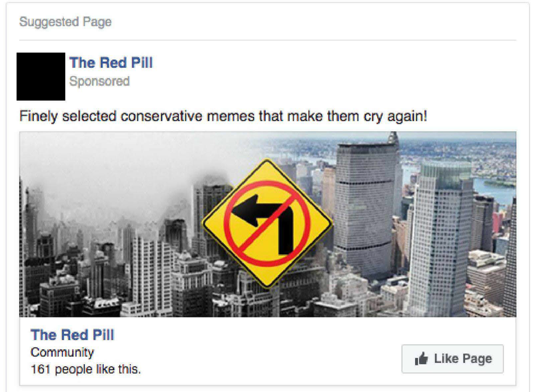Click the "161 people like this" count
The width and height of the screenshot is (533, 392).
[x=86, y=369]
